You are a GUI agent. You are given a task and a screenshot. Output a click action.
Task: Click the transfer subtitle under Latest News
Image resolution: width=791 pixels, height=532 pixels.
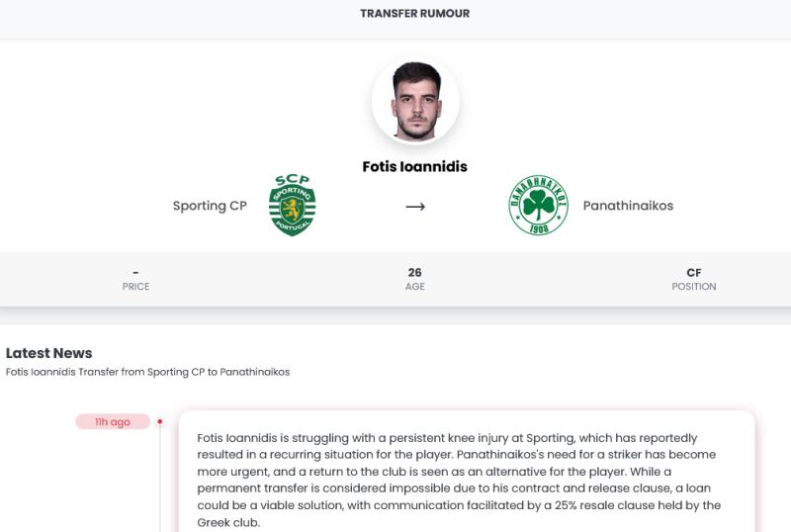point(147,372)
